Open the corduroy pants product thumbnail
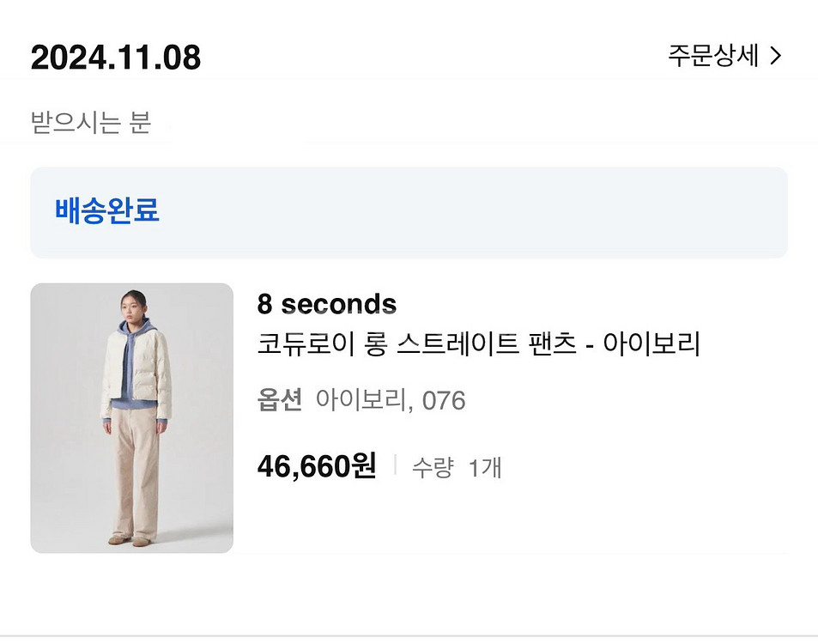Viewport: 818px width, 644px height. pos(131,418)
